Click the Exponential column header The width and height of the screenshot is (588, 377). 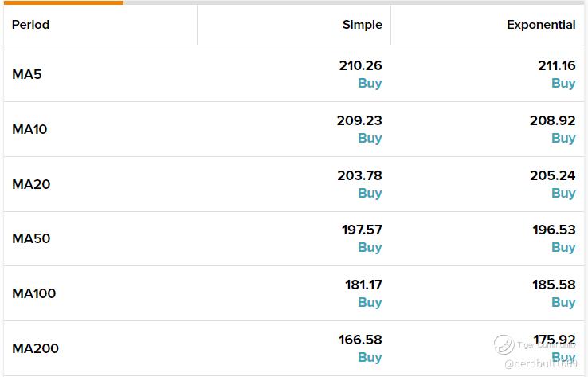click(x=541, y=25)
